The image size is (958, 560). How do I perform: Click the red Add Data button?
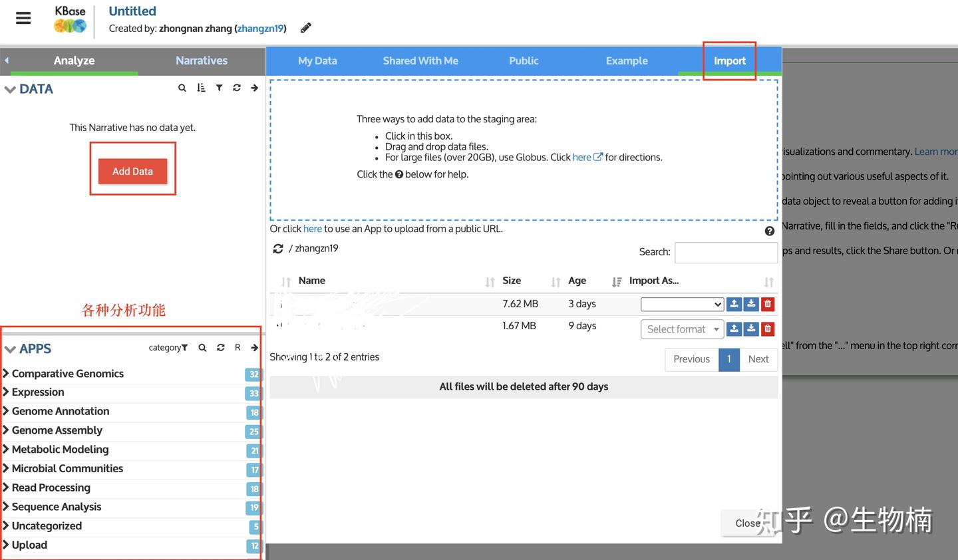pyautogui.click(x=132, y=171)
